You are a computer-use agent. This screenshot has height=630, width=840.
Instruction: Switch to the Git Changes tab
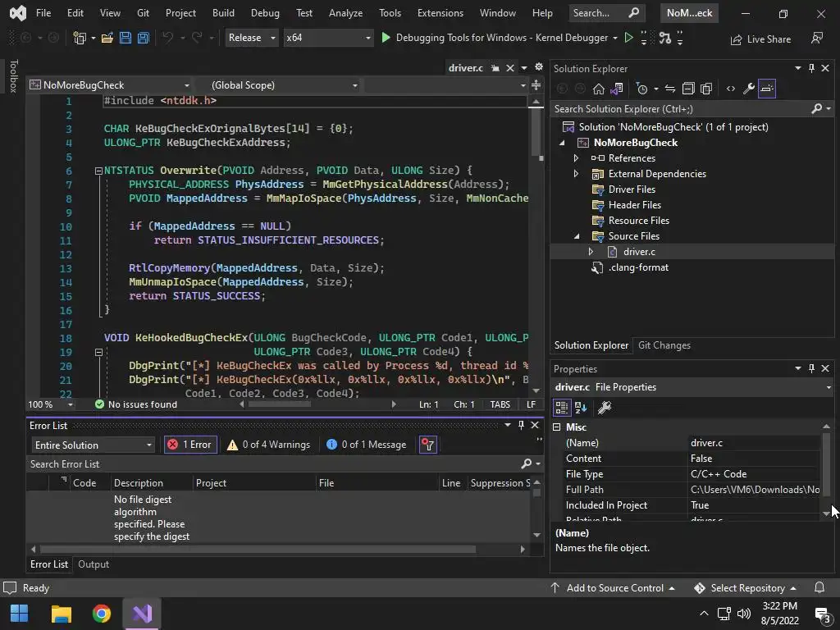click(x=664, y=345)
